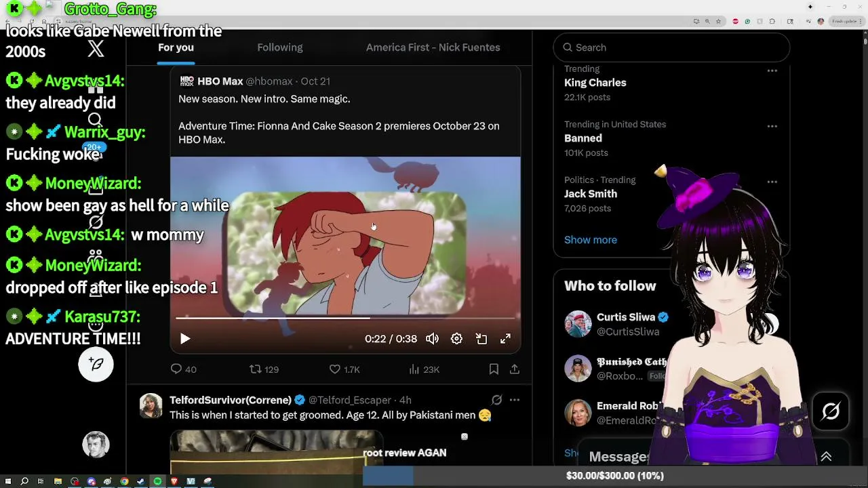Enter picture-in-picture for the video

[481, 339]
